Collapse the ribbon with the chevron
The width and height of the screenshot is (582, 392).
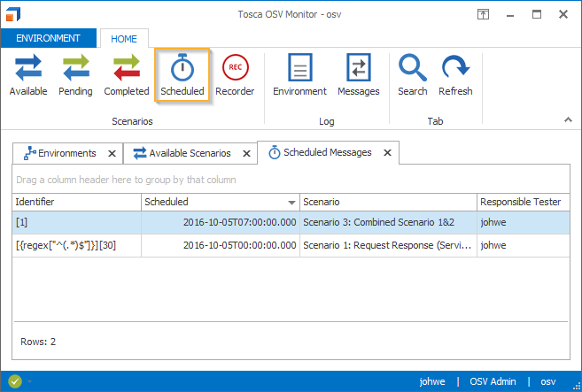568,119
